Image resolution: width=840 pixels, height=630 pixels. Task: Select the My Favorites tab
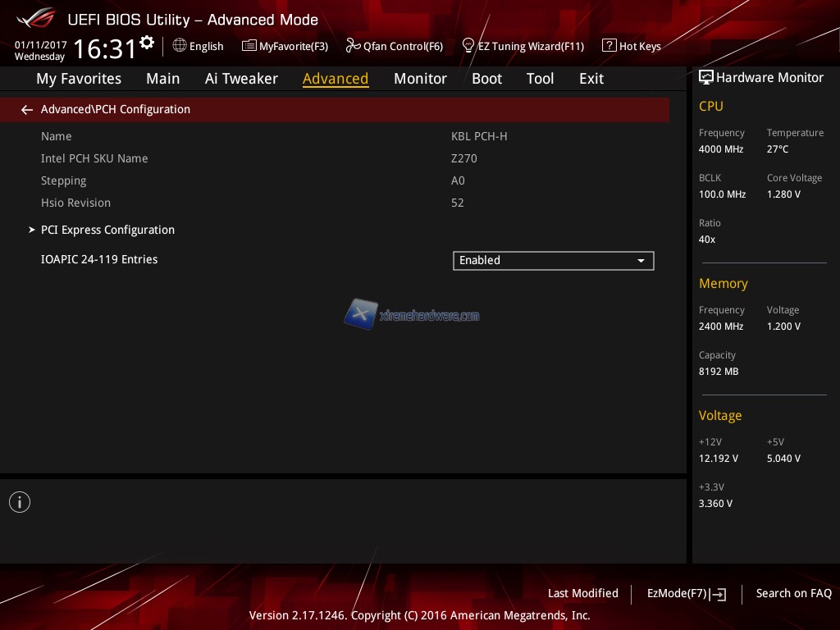coord(79,79)
